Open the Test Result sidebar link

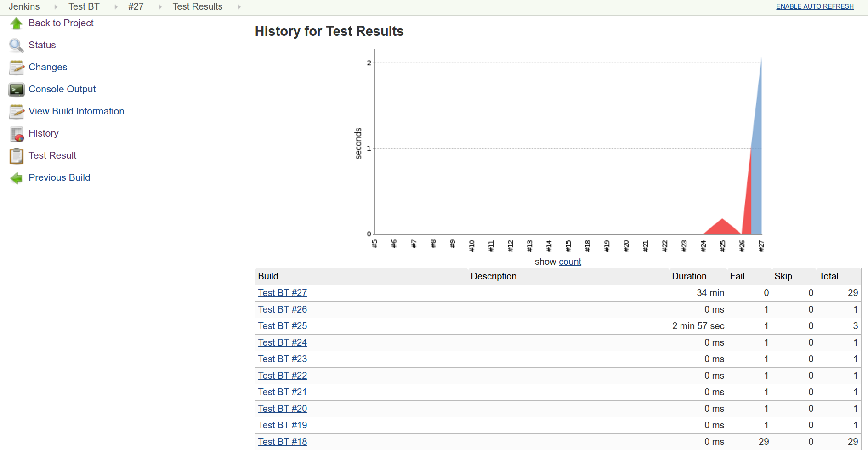point(52,155)
